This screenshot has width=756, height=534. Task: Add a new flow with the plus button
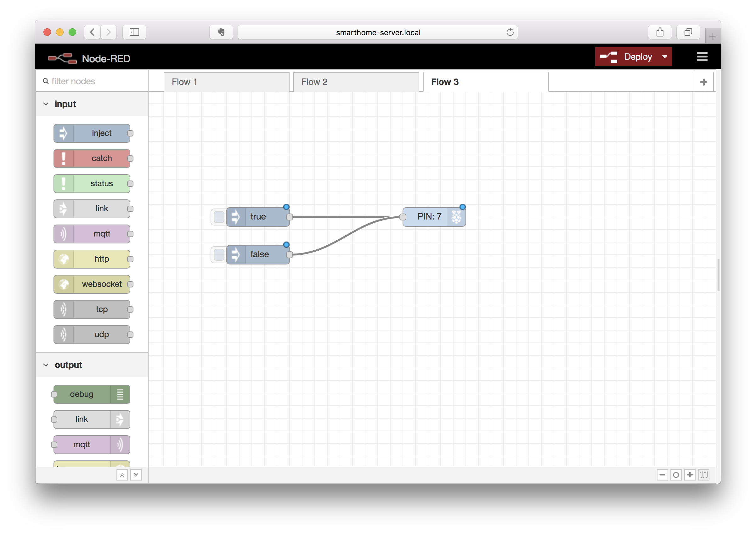pyautogui.click(x=704, y=81)
